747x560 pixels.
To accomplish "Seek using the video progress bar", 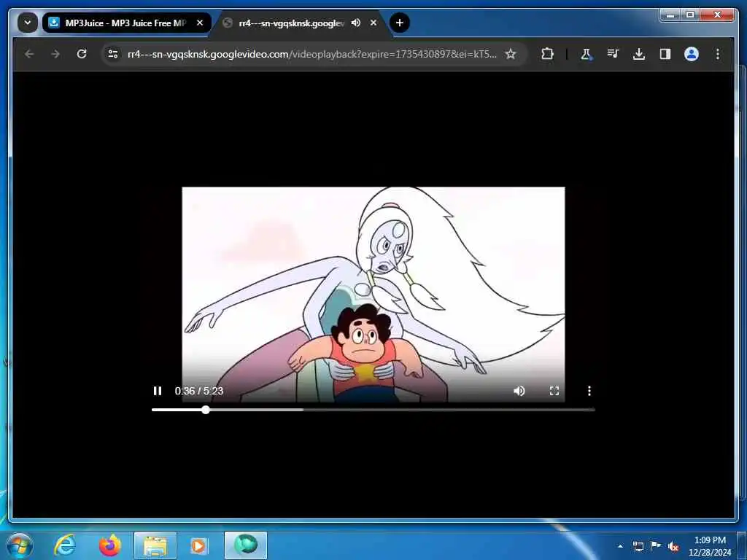I will click(x=373, y=410).
